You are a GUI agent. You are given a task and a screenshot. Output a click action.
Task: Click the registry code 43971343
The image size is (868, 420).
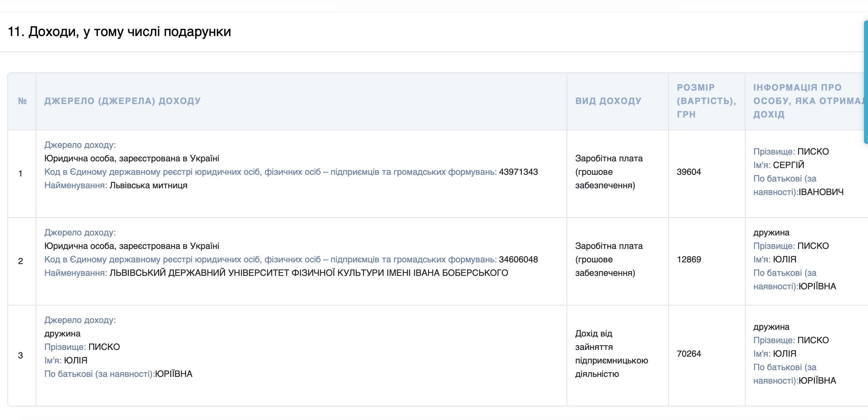[x=518, y=172]
